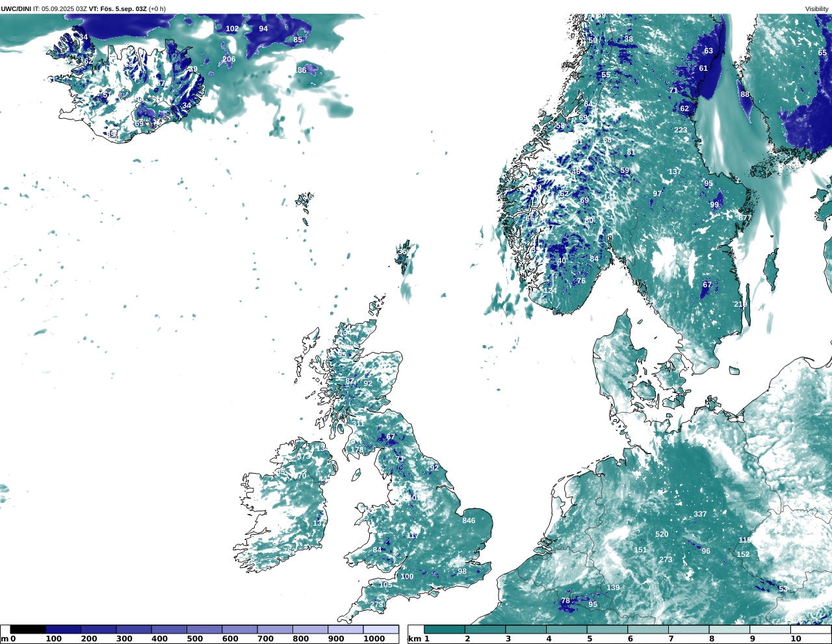Select the 800–900 m legend swatch
832x644 pixels.
[x=310, y=629]
